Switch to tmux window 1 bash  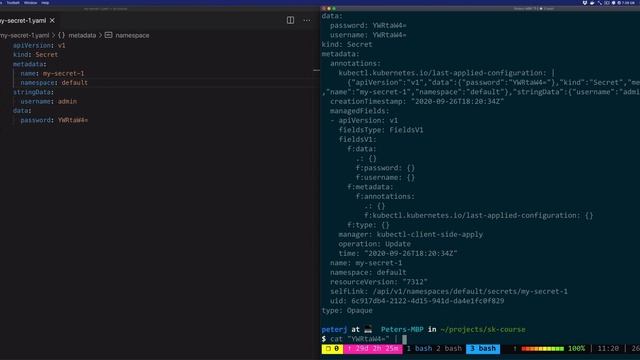click(x=419, y=349)
